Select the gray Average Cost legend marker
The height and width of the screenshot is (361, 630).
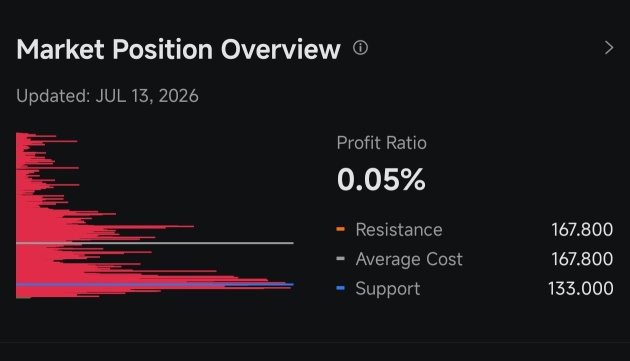(340, 258)
